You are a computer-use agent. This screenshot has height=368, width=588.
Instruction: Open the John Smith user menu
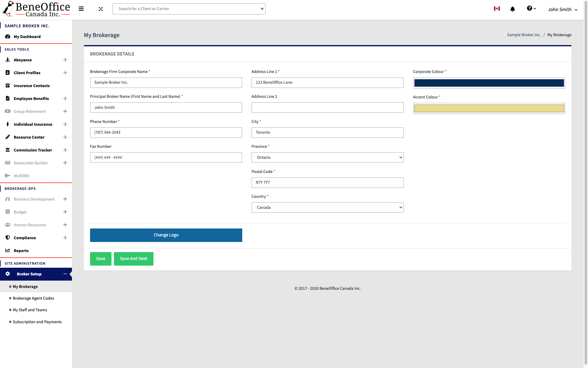(563, 10)
